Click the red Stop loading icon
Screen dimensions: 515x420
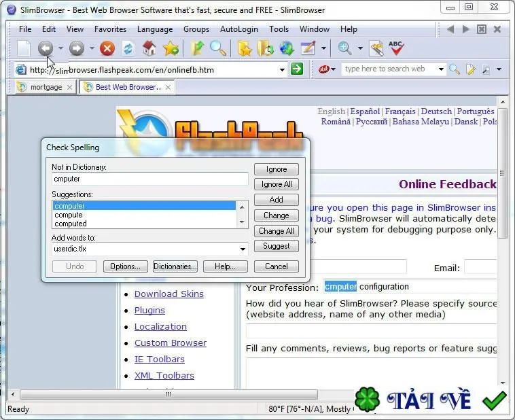point(107,49)
